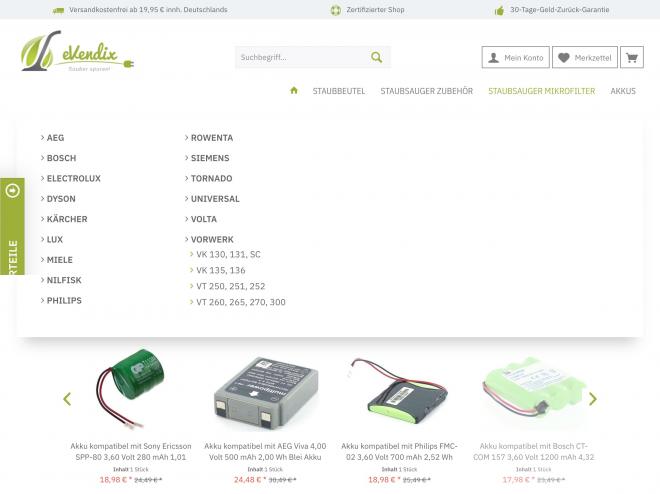Select Volta brand category
The image size is (660, 494).
point(204,219)
